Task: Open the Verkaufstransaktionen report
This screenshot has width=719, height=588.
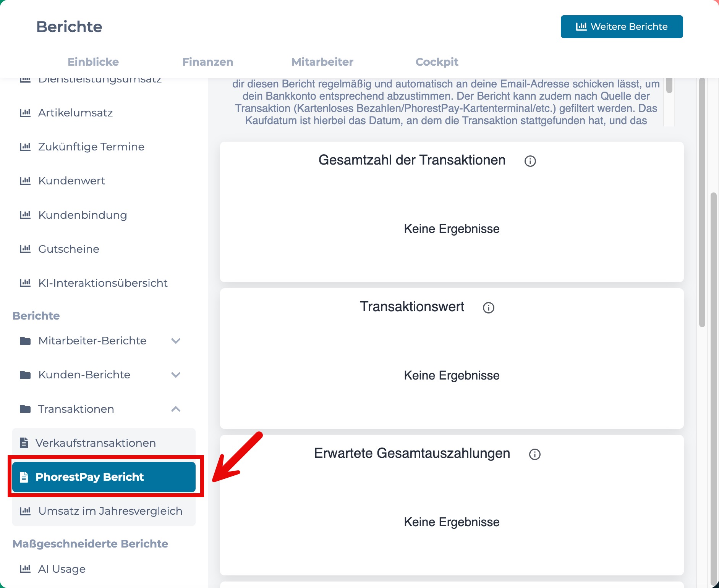Action: [104, 443]
